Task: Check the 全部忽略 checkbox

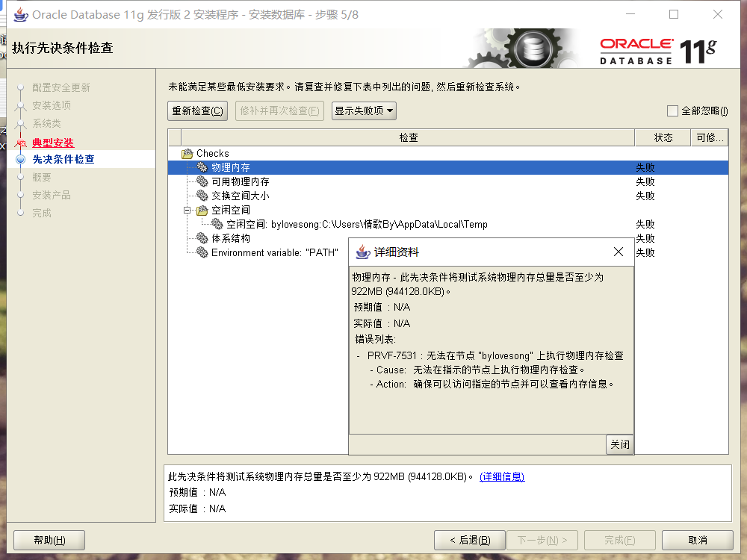Action: coord(672,111)
